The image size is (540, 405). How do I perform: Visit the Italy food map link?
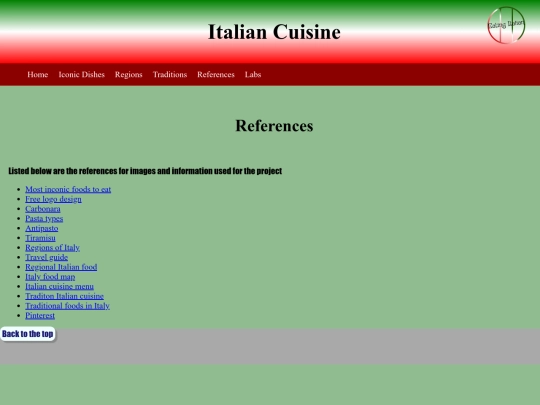50,277
